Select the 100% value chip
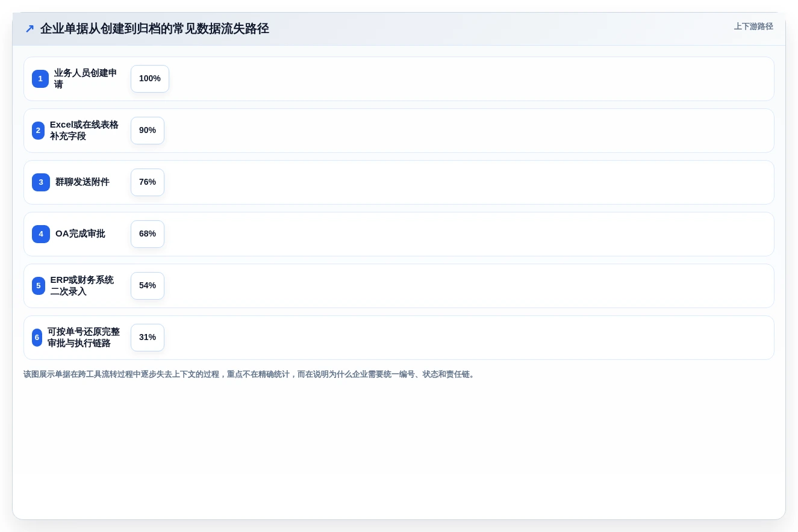798x532 pixels. click(150, 79)
